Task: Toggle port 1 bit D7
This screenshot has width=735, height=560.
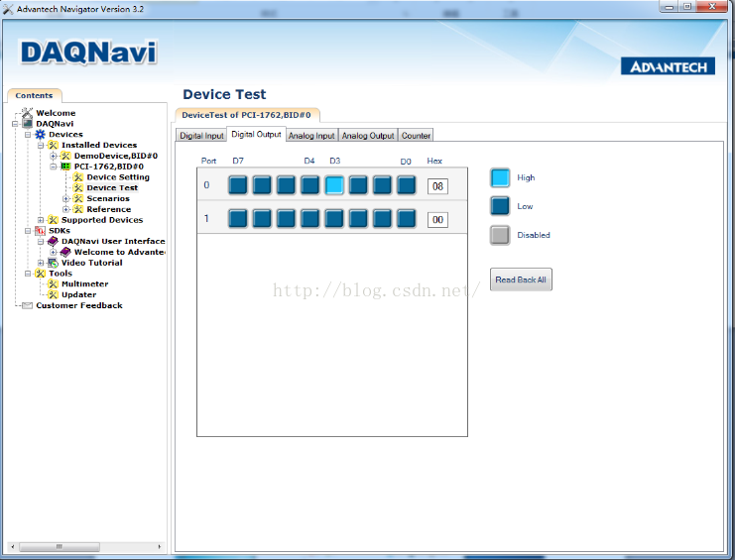Action: pyautogui.click(x=238, y=219)
